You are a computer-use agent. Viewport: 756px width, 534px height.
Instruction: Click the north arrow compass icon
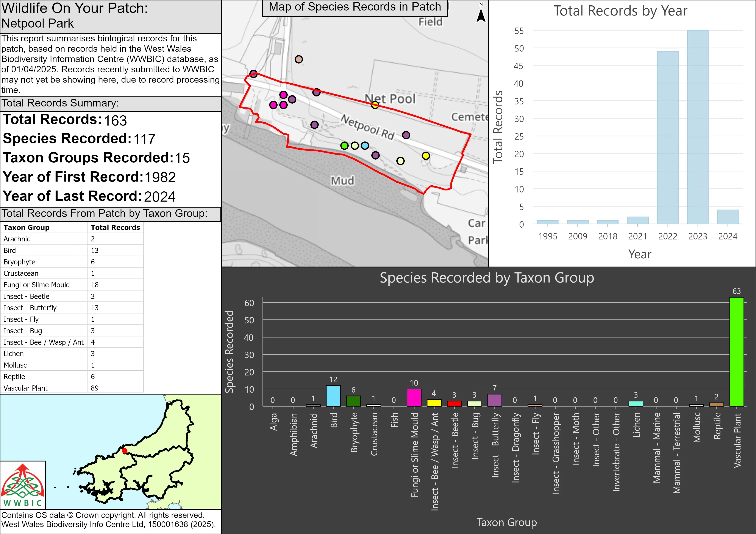(481, 15)
